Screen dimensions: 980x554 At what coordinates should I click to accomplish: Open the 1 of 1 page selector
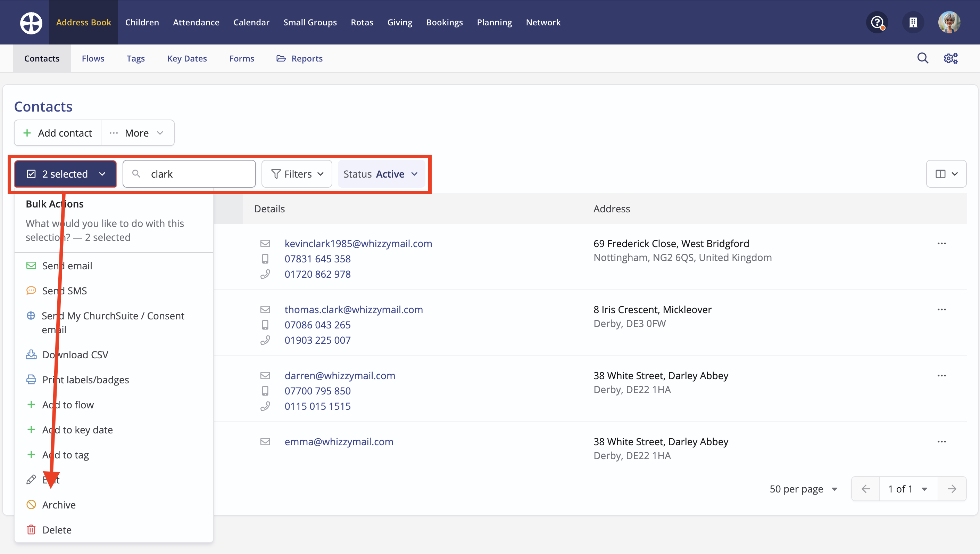pyautogui.click(x=908, y=489)
